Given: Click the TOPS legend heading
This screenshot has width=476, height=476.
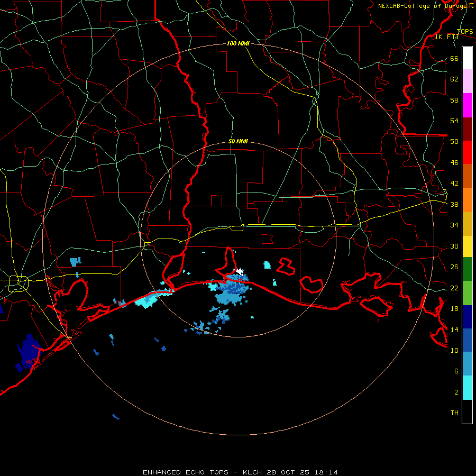Looking at the screenshot, I should click(465, 31).
